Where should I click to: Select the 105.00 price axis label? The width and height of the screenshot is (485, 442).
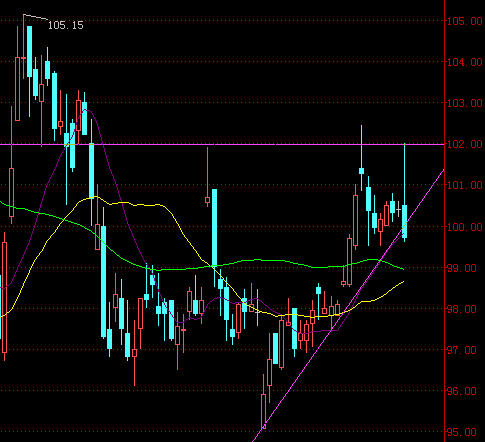point(464,21)
